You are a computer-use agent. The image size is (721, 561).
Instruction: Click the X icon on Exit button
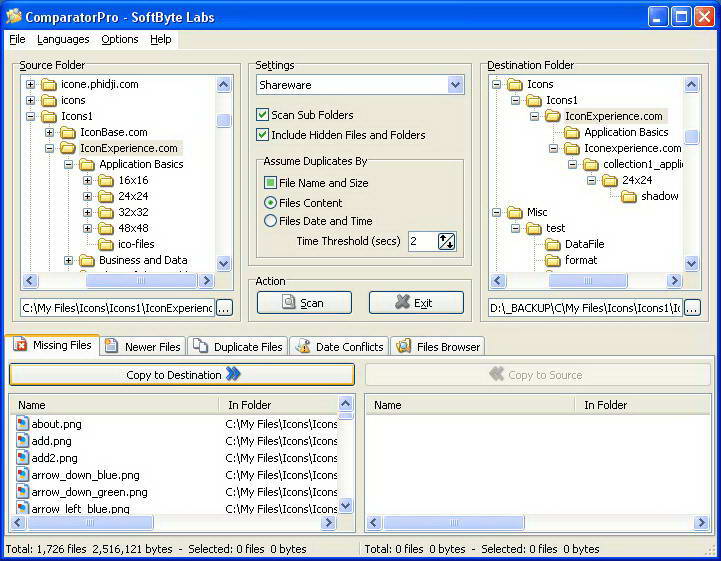coord(402,302)
